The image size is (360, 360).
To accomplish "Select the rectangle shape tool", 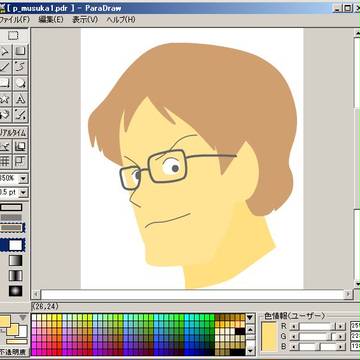I will coord(5,83).
